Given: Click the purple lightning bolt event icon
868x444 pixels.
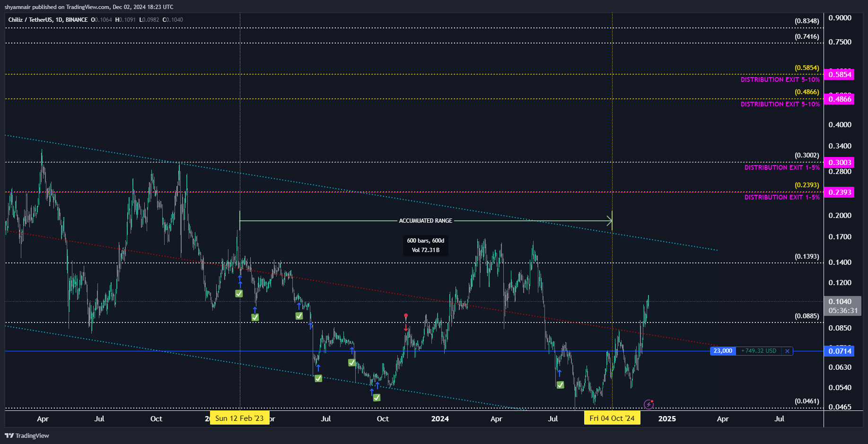Looking at the screenshot, I should click(649, 404).
